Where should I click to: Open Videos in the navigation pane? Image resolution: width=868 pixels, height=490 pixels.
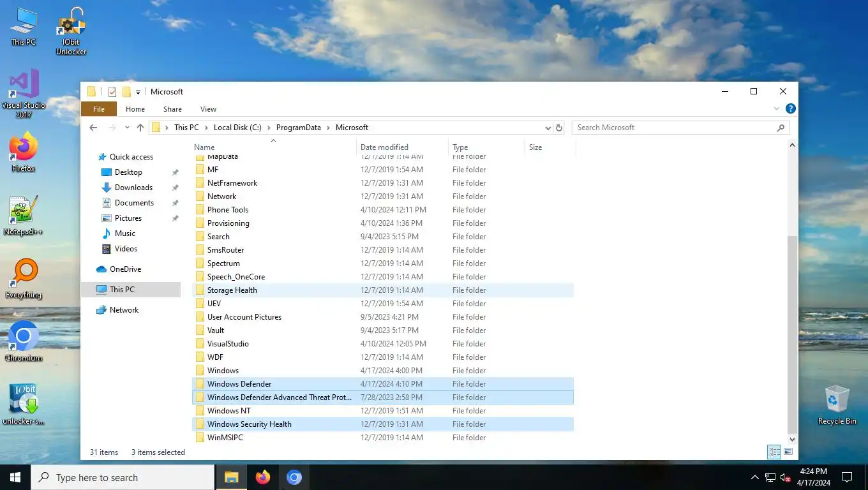click(x=126, y=249)
